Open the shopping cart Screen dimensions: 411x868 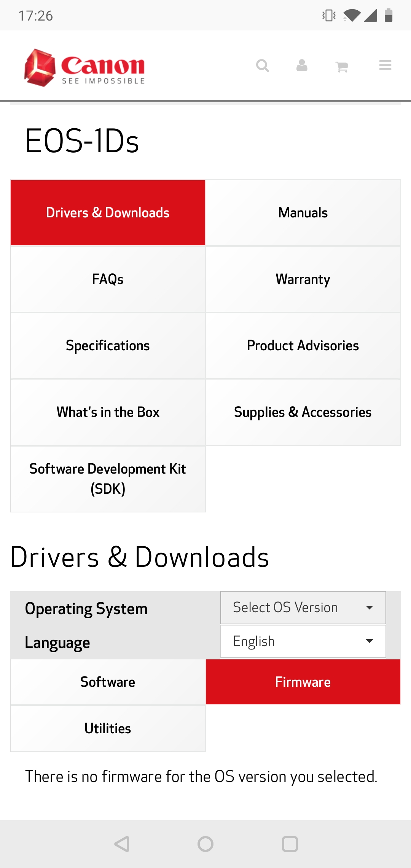coord(342,65)
